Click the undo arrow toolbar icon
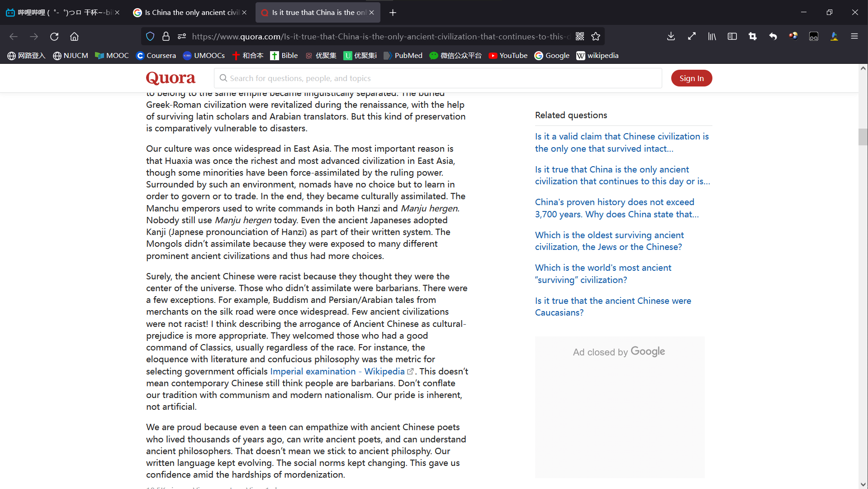This screenshot has width=868, height=489. 773,37
